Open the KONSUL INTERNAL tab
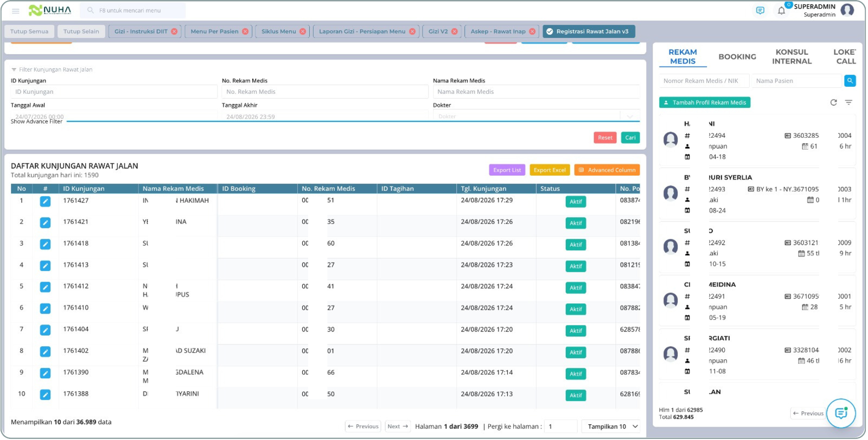This screenshot has width=868, height=440. point(792,56)
